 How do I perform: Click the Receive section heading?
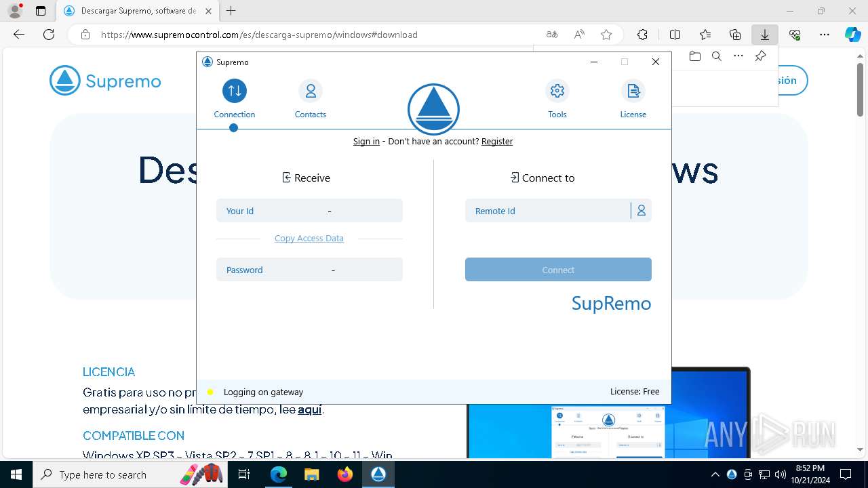click(306, 178)
